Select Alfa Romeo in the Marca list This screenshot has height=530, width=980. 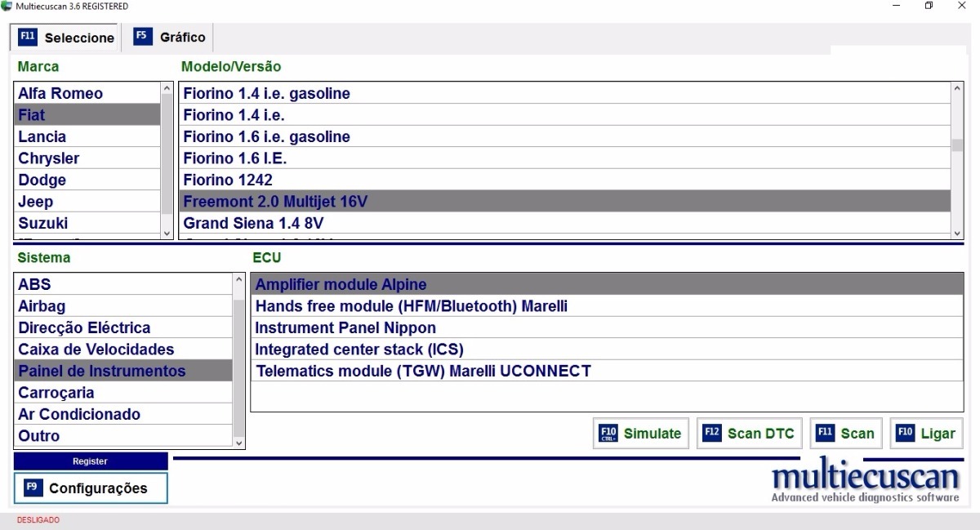(87, 93)
